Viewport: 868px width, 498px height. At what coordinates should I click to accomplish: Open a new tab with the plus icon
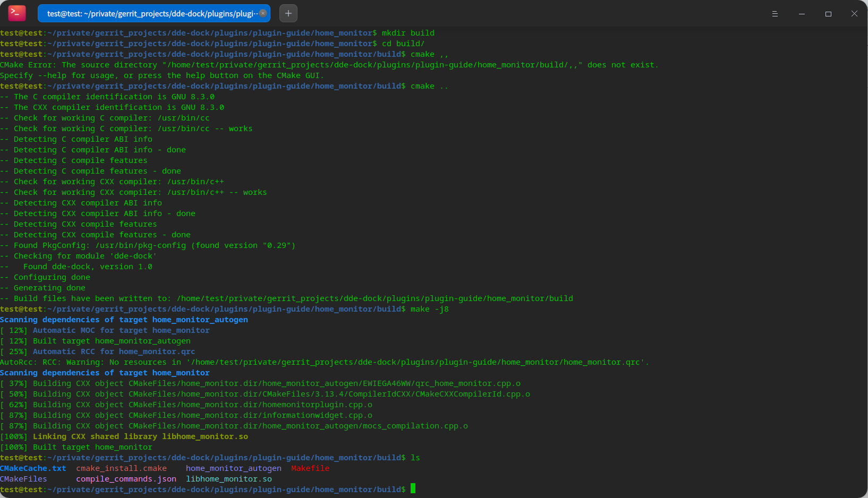(288, 13)
